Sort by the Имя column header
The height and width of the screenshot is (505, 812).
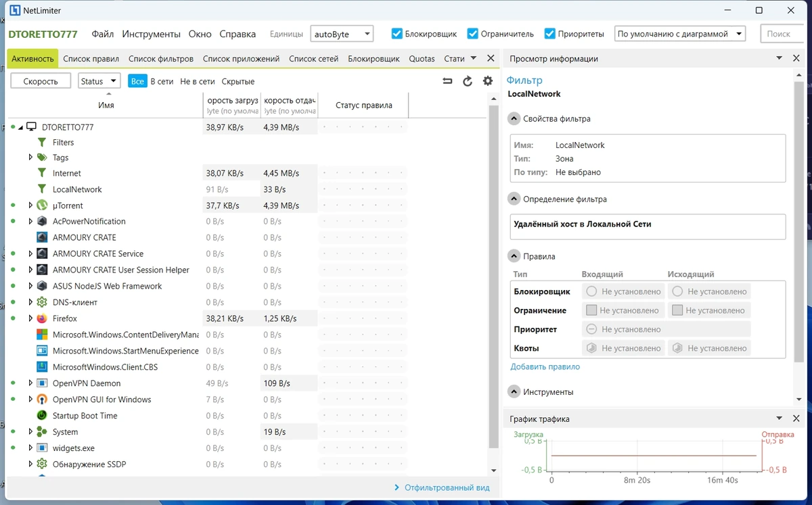coord(106,105)
